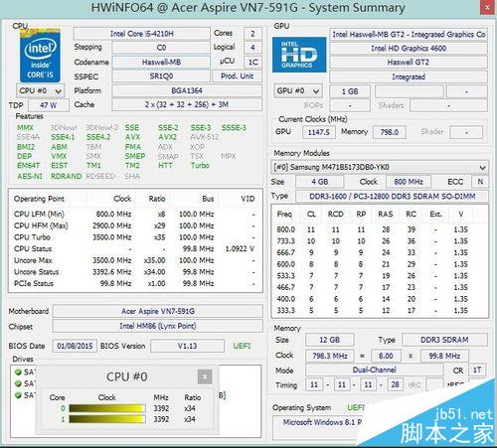
Task: Click the AES-NI feature label
Action: [30, 176]
